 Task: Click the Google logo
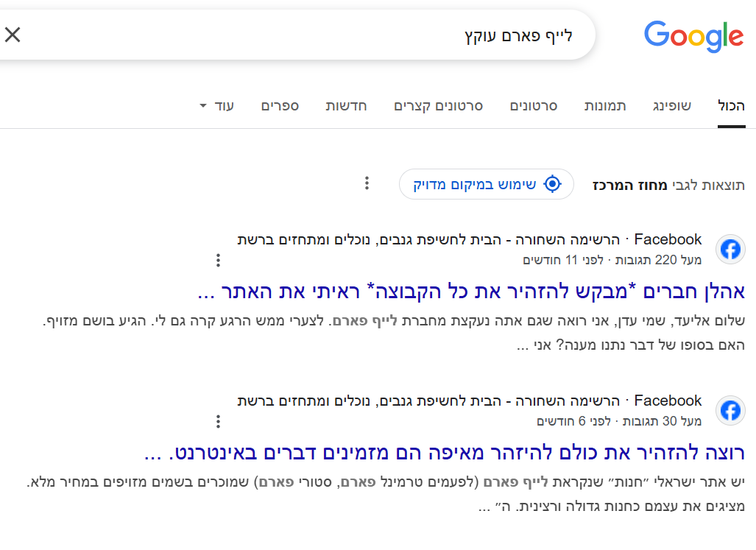click(x=694, y=36)
